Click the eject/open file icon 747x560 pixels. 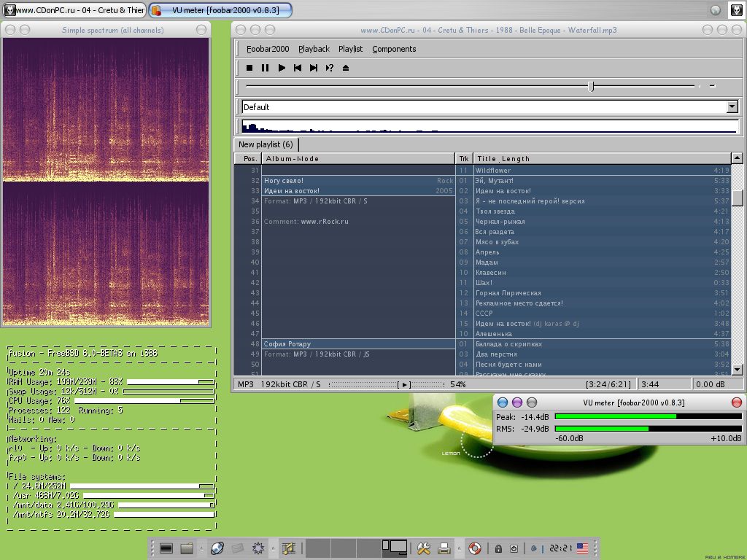tap(346, 68)
